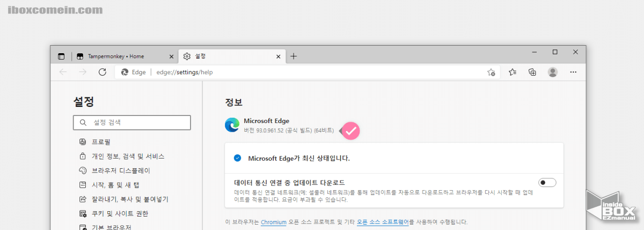This screenshot has width=644, height=230.
Task: Click the site identity Edge icon
Action: coord(125,72)
